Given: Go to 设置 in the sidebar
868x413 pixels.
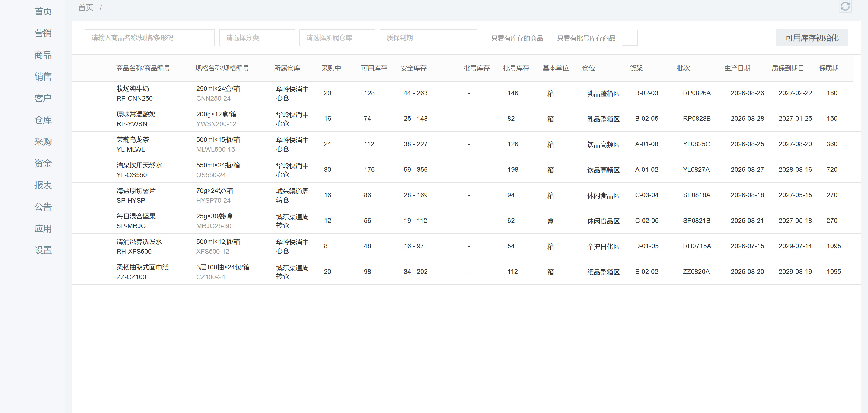Looking at the screenshot, I should [43, 250].
